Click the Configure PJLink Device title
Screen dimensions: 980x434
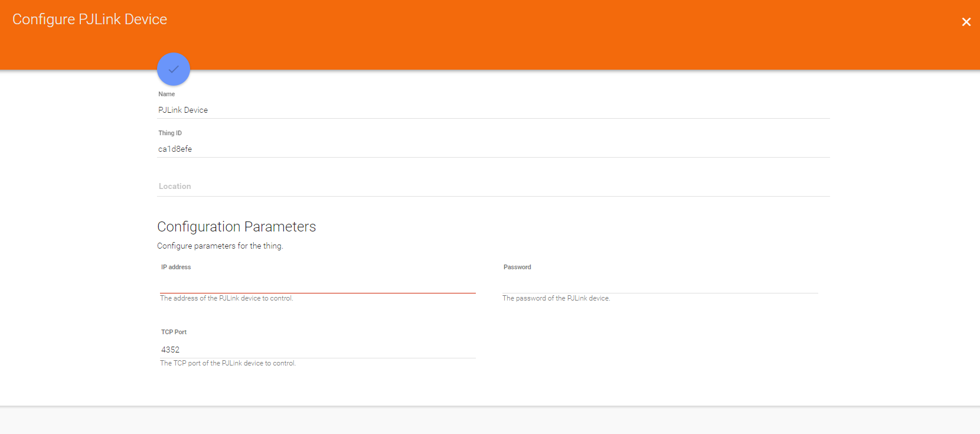(x=90, y=19)
